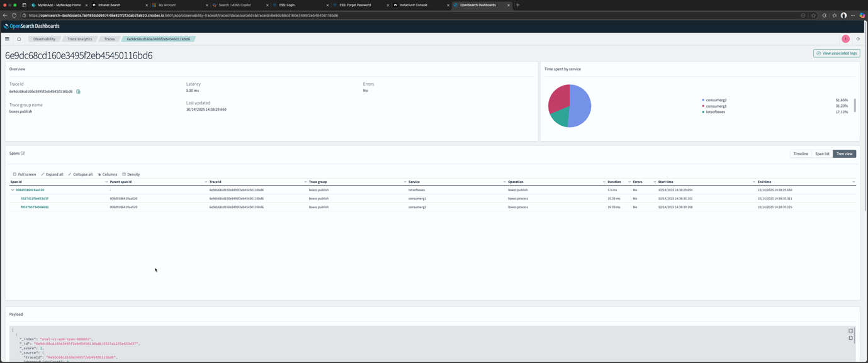This screenshot has height=363, width=868.
Task: Click the OpenSearch Dashboards logo
Action: pos(31,26)
